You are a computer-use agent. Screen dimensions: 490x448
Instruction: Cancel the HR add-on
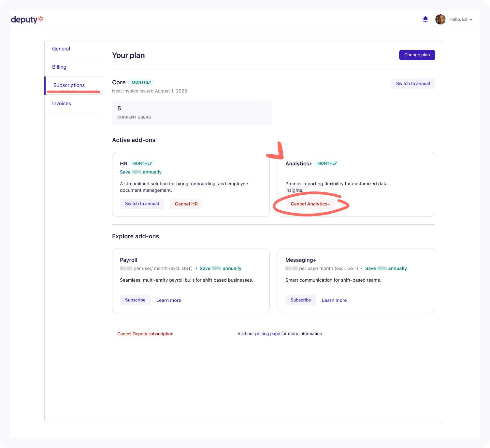[x=186, y=203]
